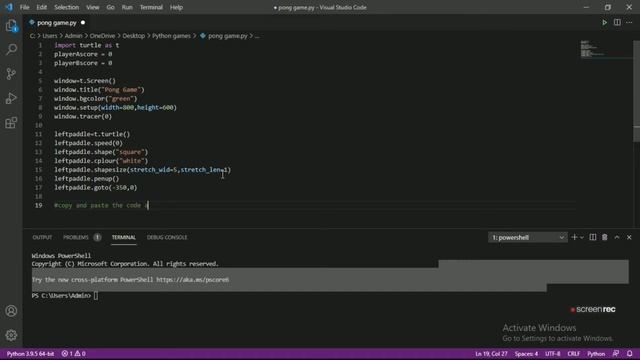Open the Terminal menu

(x=151, y=7)
